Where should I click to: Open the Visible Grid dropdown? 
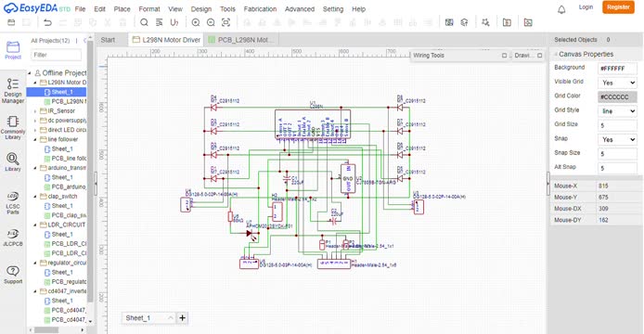(x=617, y=83)
